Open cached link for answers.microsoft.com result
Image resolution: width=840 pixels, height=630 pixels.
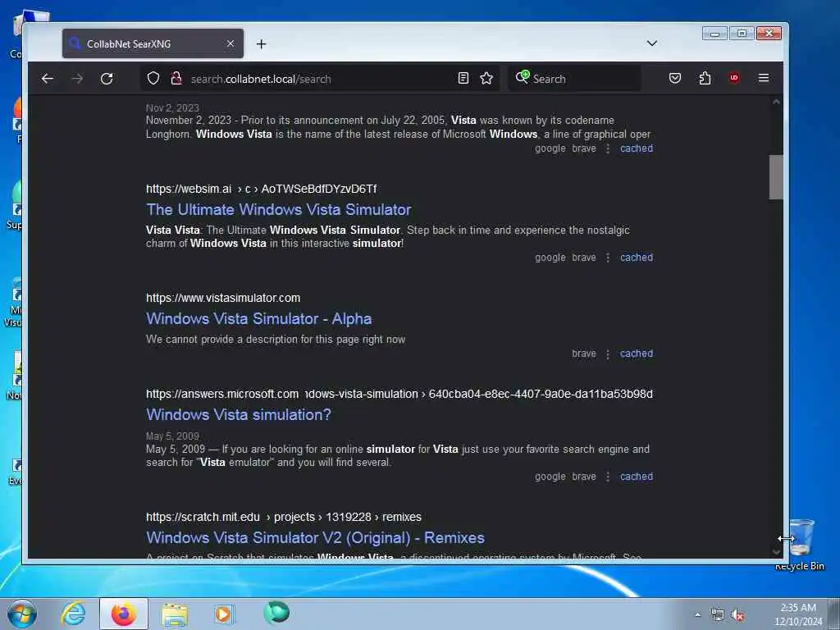point(637,477)
